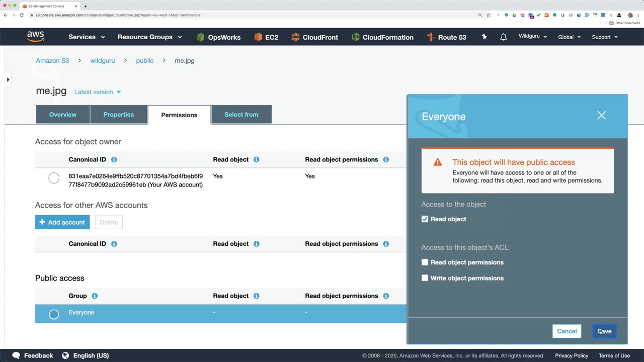Screen dimensions: 644x362
Task: Check the Write object permissions checkbox
Action: tap(425, 278)
